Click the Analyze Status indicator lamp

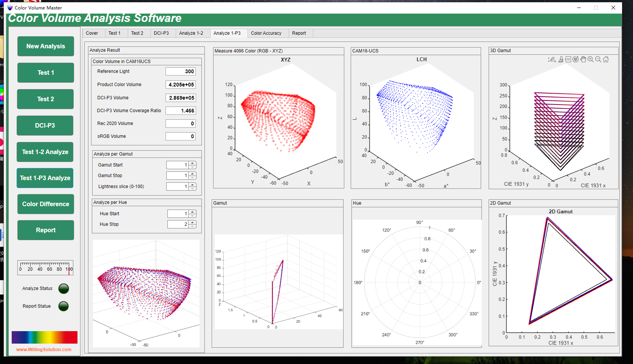click(x=64, y=288)
